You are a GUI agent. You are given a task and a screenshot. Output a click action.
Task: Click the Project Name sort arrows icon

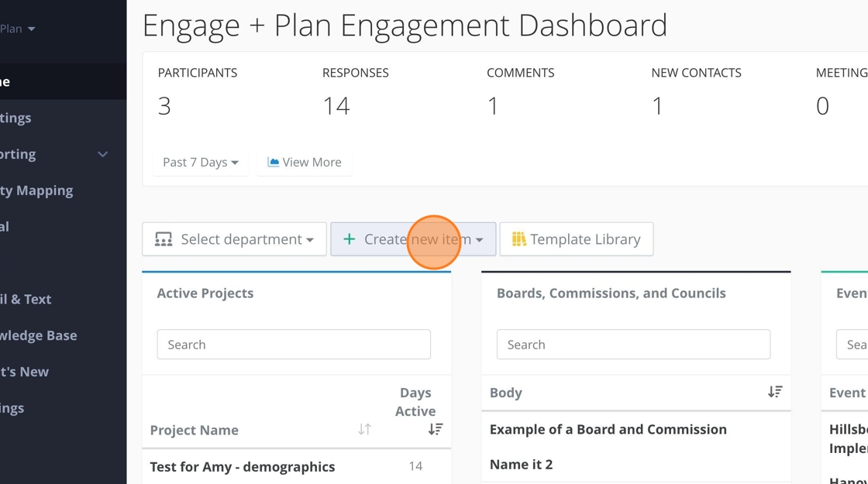[364, 429]
